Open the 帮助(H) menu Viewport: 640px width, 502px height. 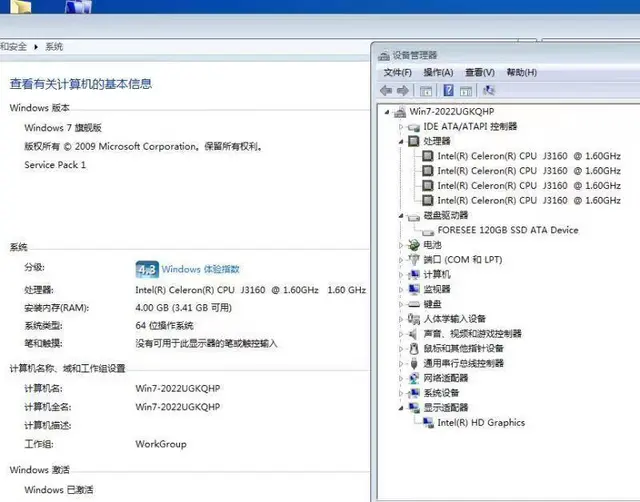pos(521,73)
